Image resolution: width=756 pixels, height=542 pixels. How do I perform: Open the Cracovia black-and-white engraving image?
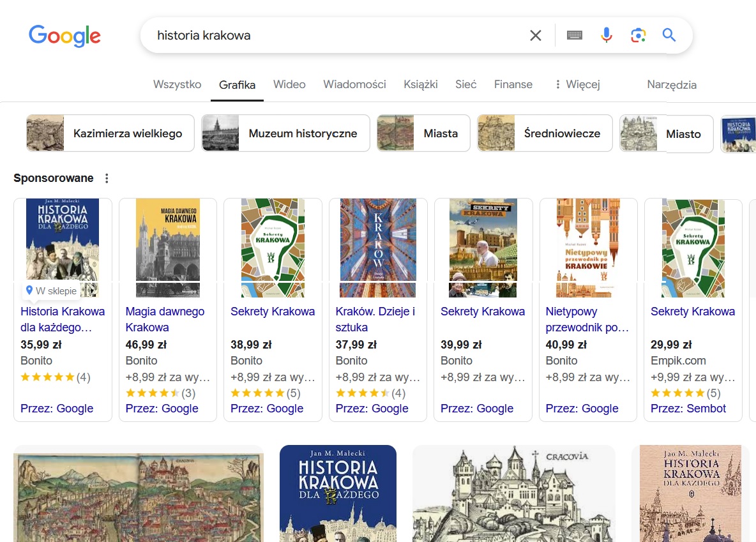(x=513, y=493)
